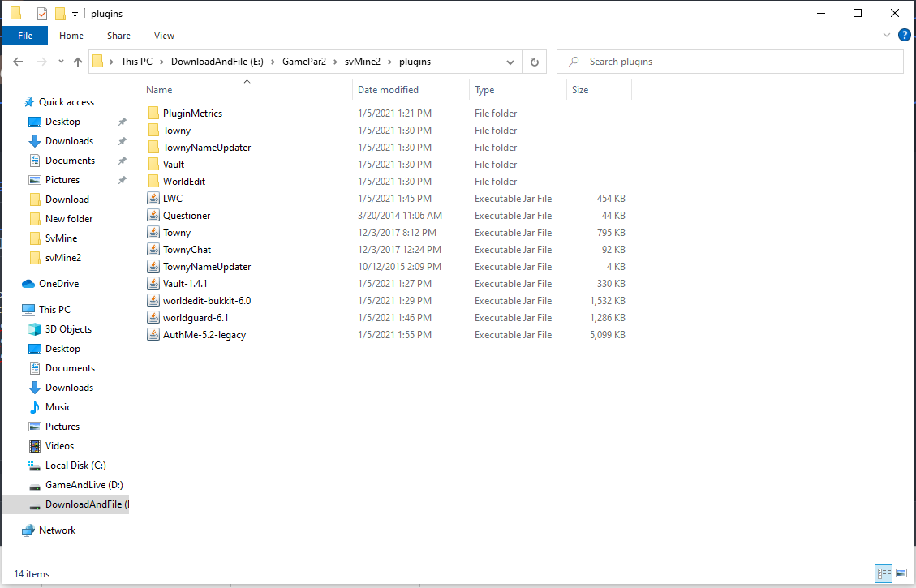Open GameAndLive (D:) drive
The image size is (916, 588).
coord(76,485)
